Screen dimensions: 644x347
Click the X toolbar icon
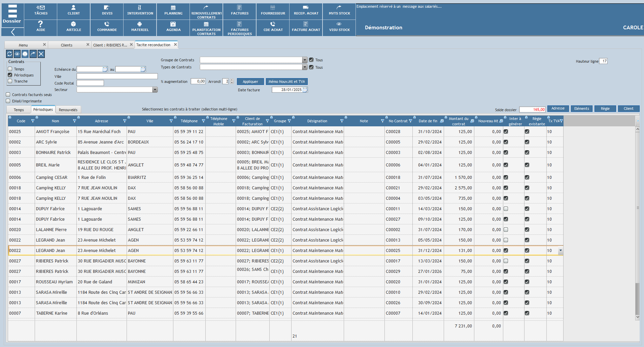(x=41, y=54)
